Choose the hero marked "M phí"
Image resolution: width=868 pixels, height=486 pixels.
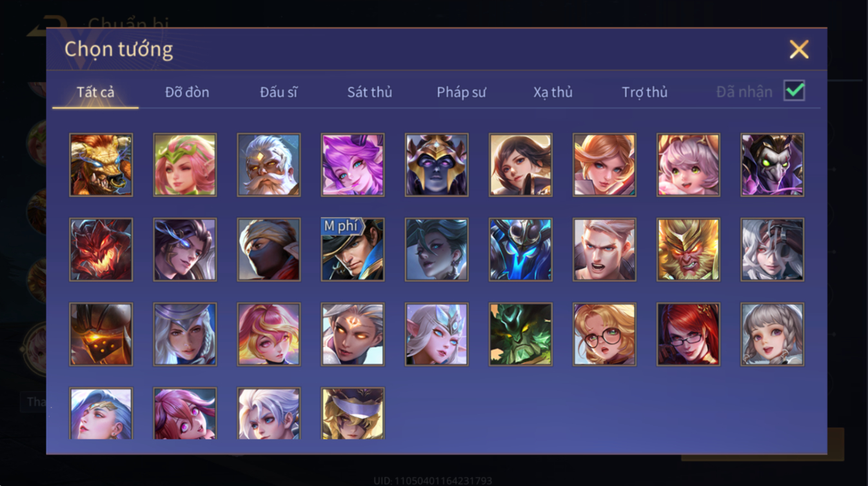(x=353, y=249)
